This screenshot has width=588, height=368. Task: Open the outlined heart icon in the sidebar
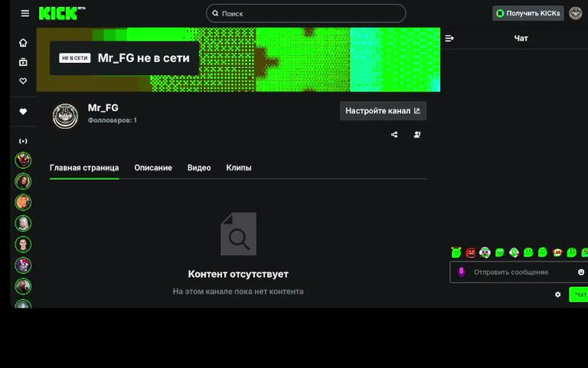pyautogui.click(x=23, y=81)
